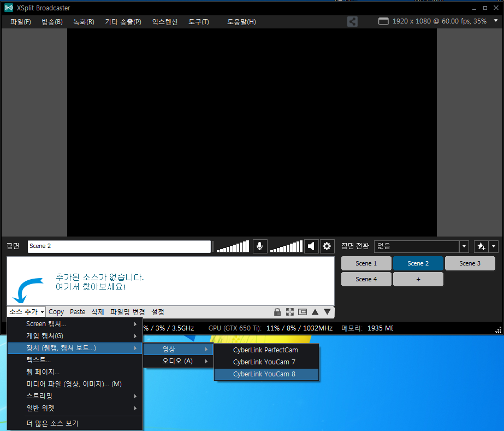Viewport: 504px width, 431px height.
Task: Click the window resize grip icon
Action: [499, 330]
